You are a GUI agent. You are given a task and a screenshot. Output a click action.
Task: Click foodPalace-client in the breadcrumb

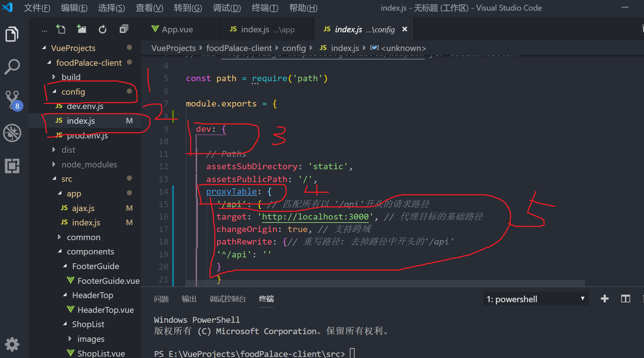(239, 48)
